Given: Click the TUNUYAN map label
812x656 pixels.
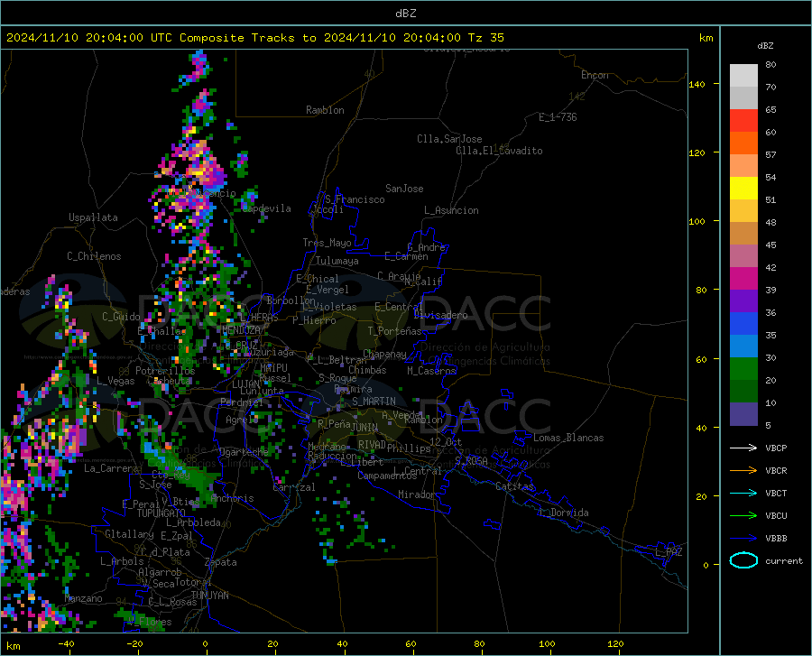Looking at the screenshot, I should [x=209, y=596].
